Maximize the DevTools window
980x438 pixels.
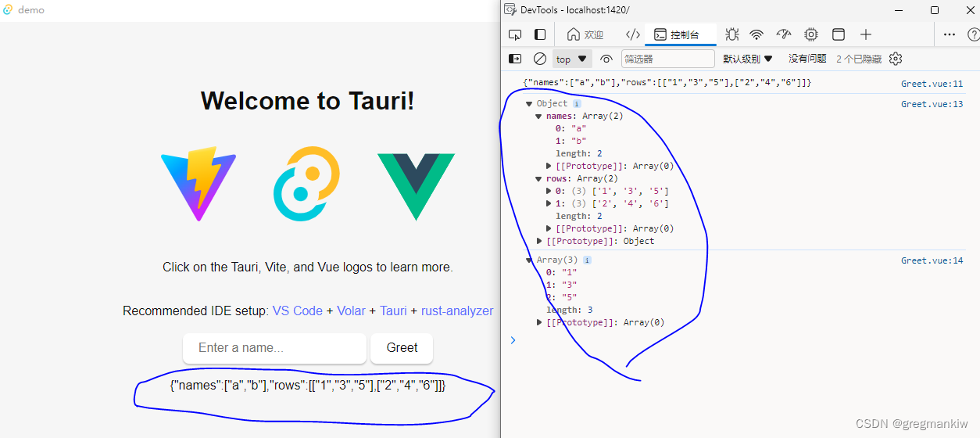935,10
